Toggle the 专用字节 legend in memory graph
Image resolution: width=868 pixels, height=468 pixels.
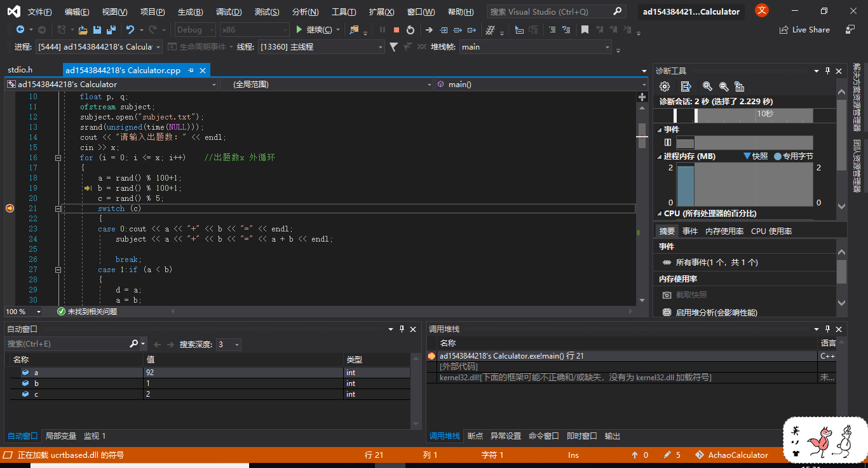coord(793,156)
